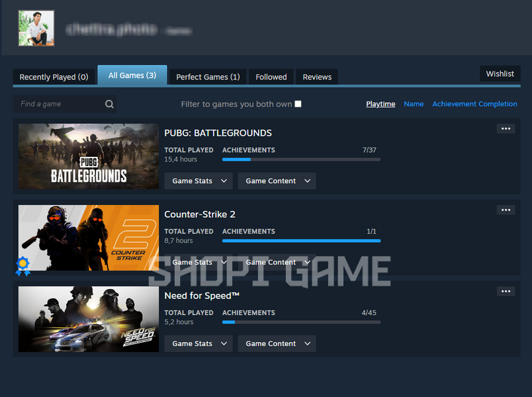
Task: Open the Perfect Games (1) tab
Action: point(208,77)
